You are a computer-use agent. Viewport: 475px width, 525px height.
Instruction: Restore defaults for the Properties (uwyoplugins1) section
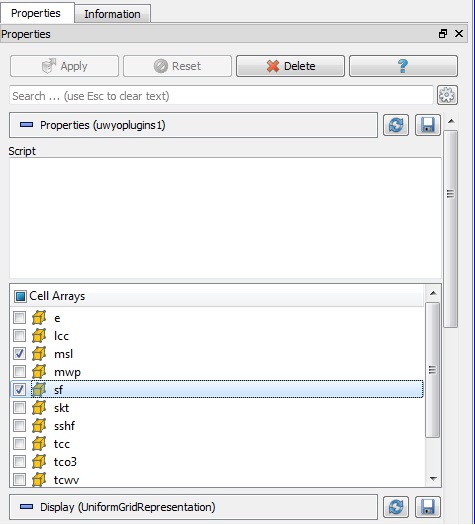click(x=396, y=125)
